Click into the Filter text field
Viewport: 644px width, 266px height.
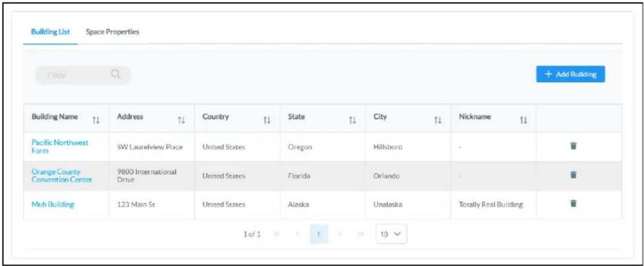click(72, 75)
